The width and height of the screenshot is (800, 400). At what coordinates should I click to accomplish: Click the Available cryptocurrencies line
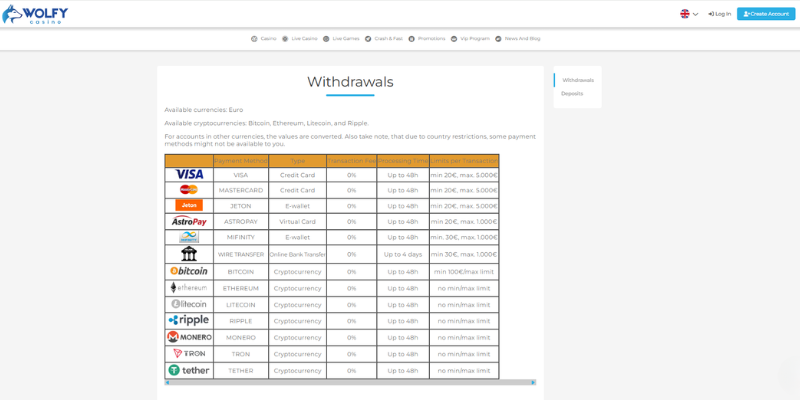click(266, 123)
